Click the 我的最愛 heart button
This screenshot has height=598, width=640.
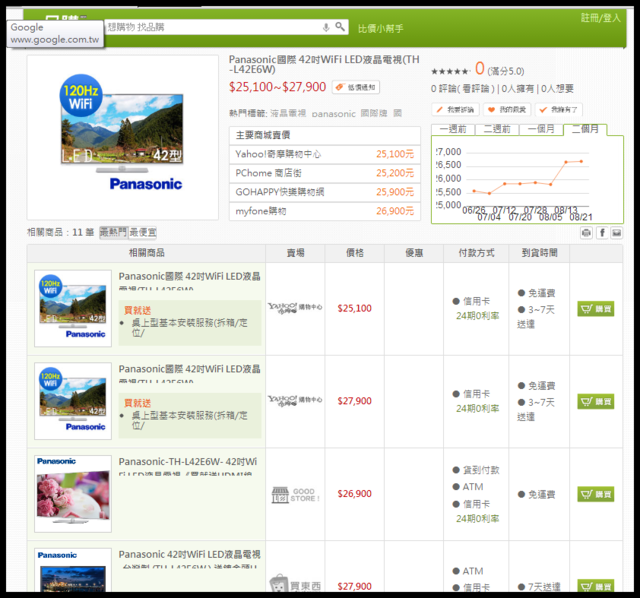coord(507,109)
